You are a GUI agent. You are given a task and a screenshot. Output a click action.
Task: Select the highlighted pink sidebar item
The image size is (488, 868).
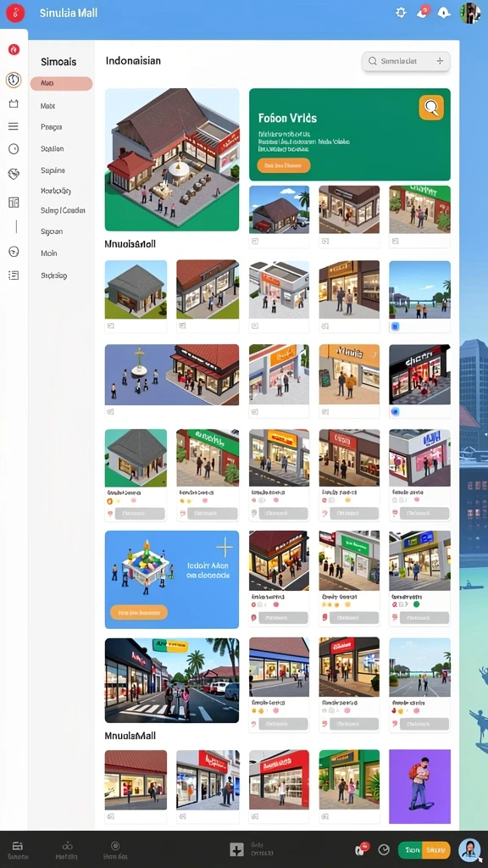61,84
